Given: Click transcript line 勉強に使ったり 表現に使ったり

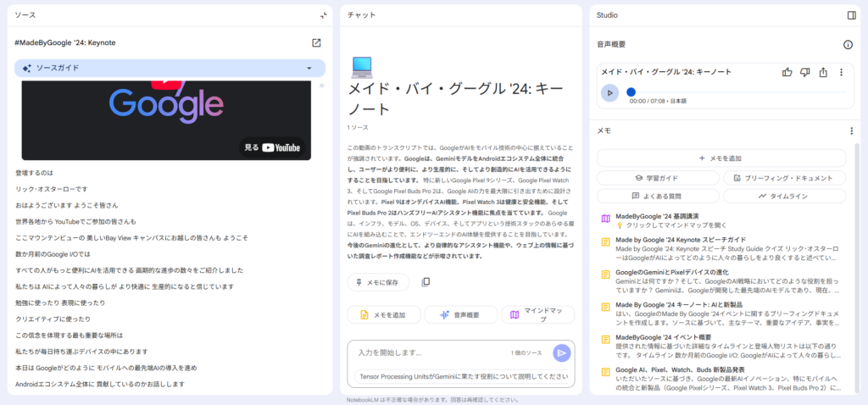Looking at the screenshot, I should (60, 302).
